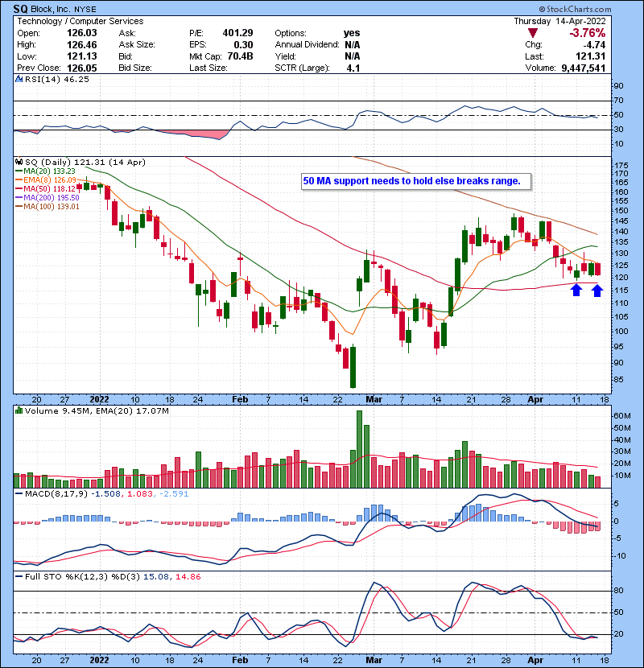Screen dimensions: 644x668
Task: Click the red down-triangle price change icon
Action: 532,33
